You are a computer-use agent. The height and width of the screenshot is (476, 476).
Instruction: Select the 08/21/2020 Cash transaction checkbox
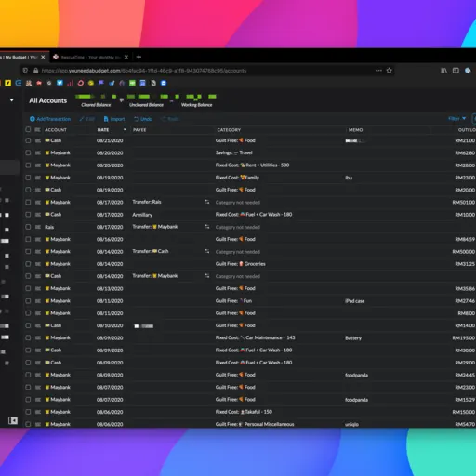coord(28,140)
